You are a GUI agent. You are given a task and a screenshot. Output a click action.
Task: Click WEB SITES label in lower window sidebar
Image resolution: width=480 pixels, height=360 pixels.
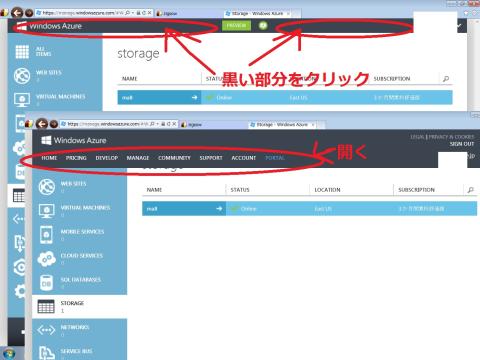pyautogui.click(x=73, y=184)
